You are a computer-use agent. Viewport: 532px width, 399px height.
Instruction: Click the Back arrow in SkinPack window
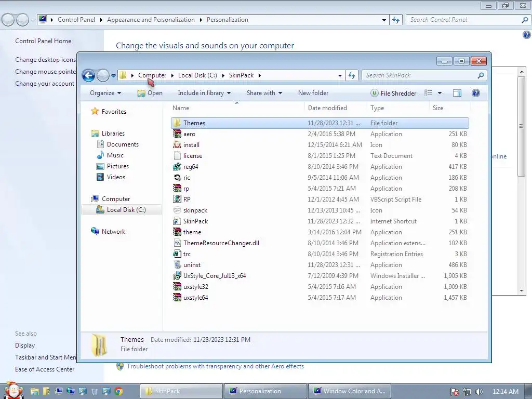pyautogui.click(x=88, y=75)
